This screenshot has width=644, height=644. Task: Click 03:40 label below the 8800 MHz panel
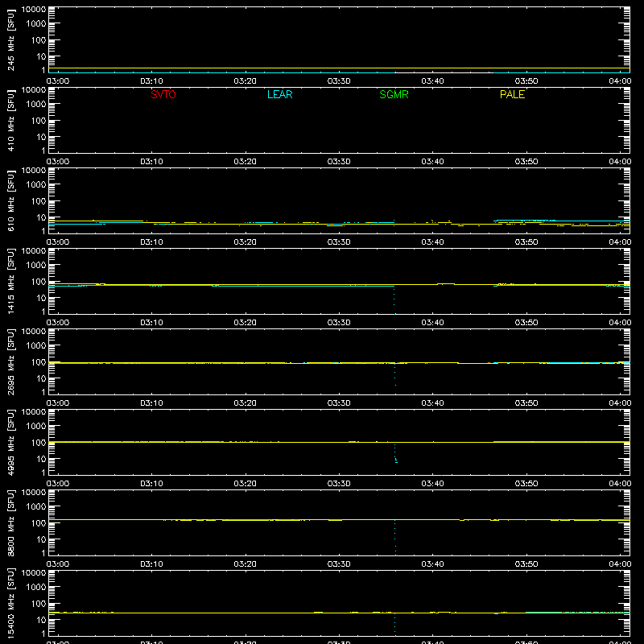point(432,564)
